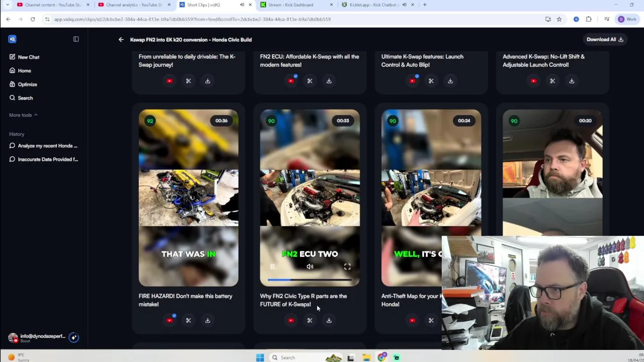Download the 'Advanced K-Swap: No-Lift Shift' clip
Screen dimensions: 644x362
click(572, 81)
